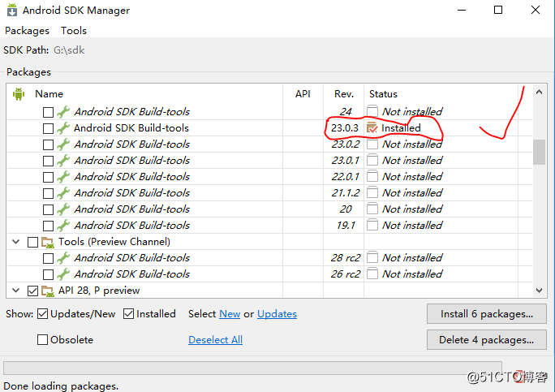Click the Tools (Preview Channel) folder icon
The width and height of the screenshot is (555, 392).
(x=48, y=242)
